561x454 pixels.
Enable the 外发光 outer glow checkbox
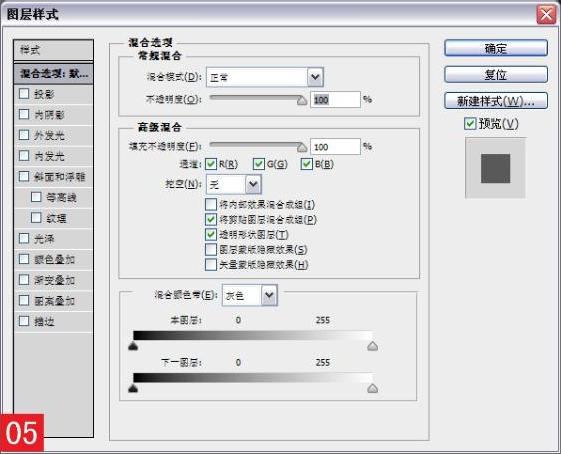click(x=24, y=135)
